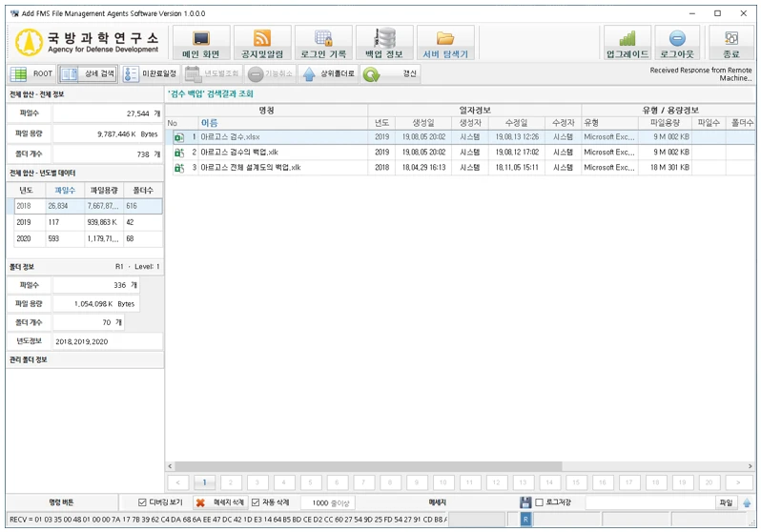
Task: Click the RECV hex message text
Action: click(228, 520)
